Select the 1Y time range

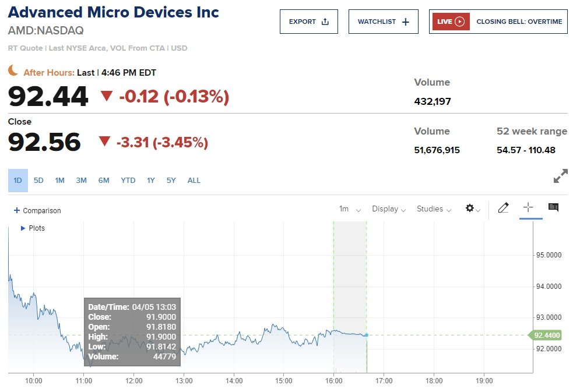click(x=150, y=181)
